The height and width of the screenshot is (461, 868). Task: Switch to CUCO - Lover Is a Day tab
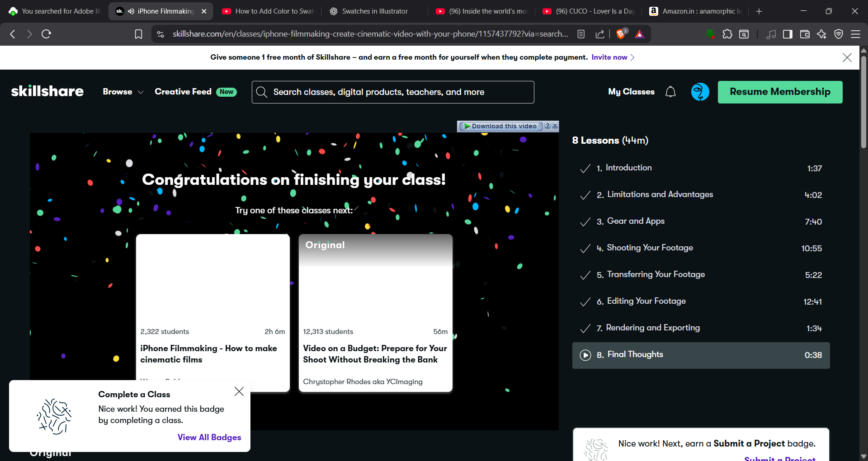click(x=589, y=11)
